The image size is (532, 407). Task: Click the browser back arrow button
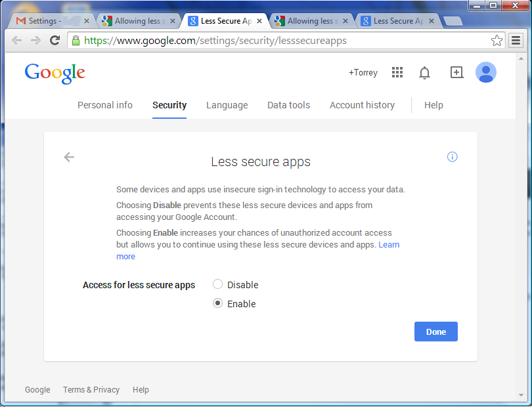(x=16, y=41)
